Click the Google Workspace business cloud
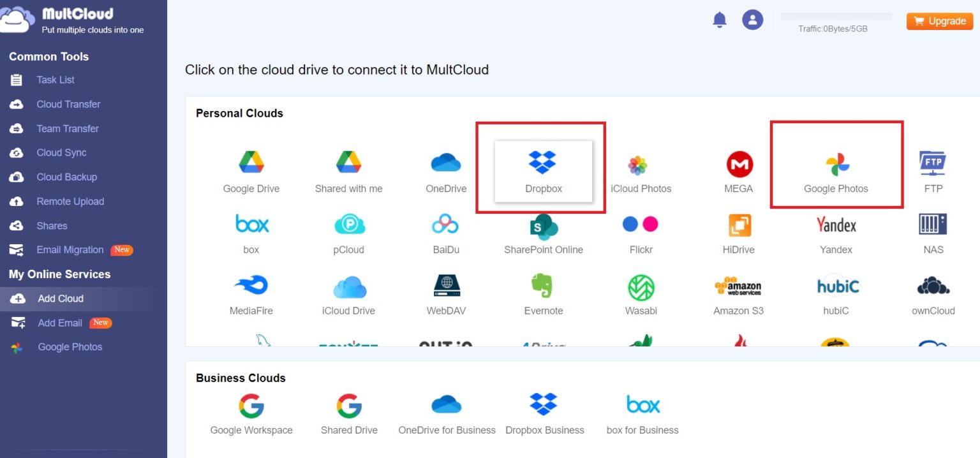980x458 pixels. 251,406
